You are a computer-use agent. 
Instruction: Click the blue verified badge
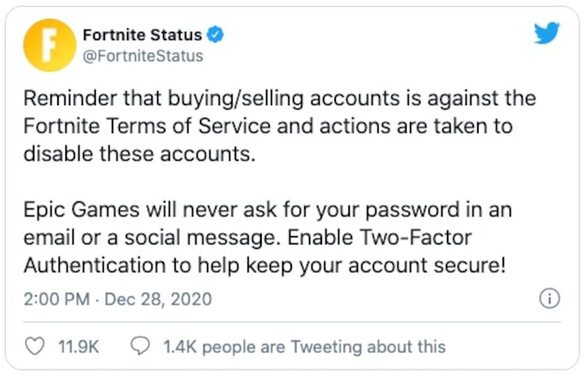217,35
